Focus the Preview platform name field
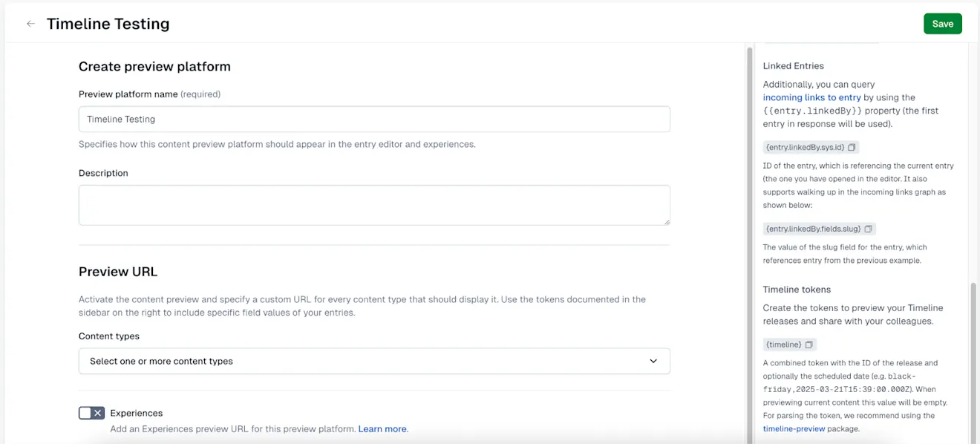The image size is (980, 444). click(373, 119)
